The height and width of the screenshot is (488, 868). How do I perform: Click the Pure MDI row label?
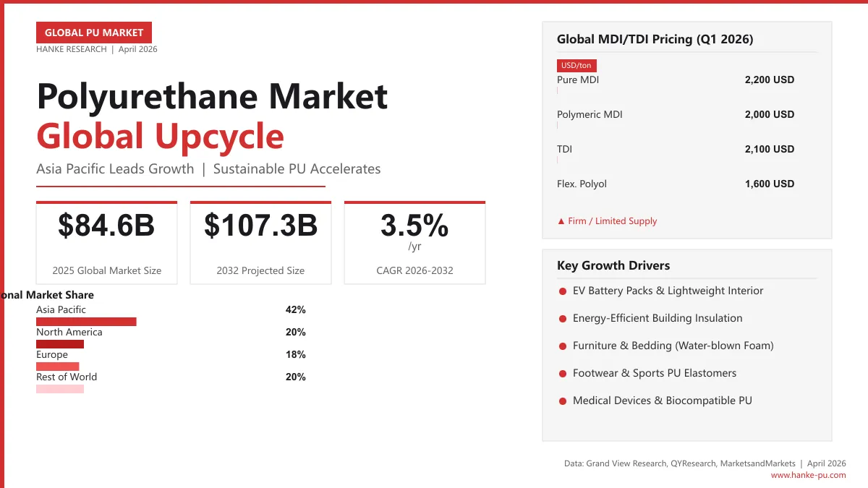[578, 80]
